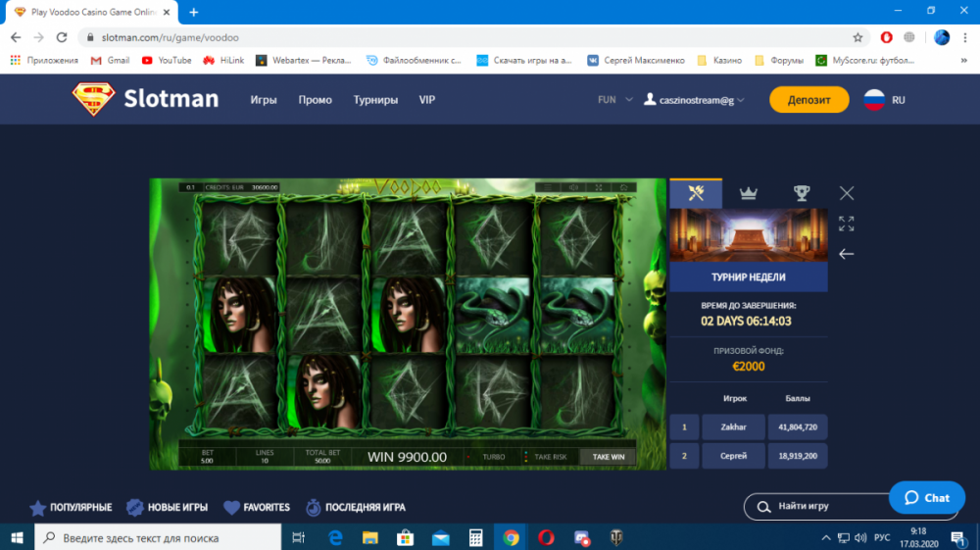Select player Сергей in the leaderboard

click(x=733, y=456)
